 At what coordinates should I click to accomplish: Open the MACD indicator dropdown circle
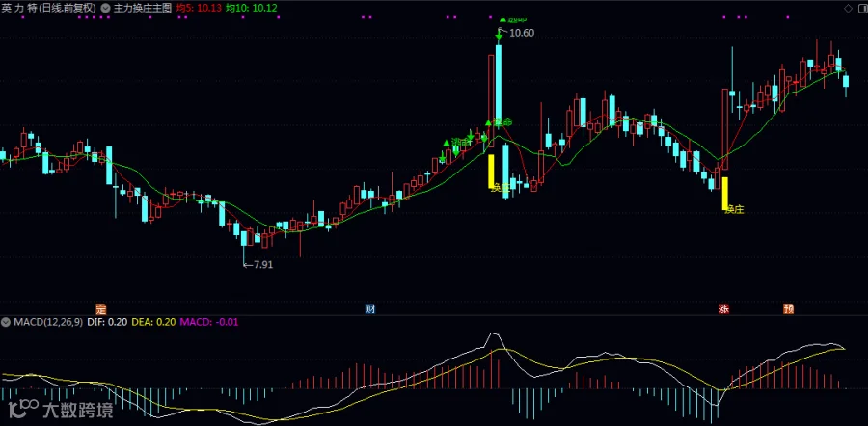point(6,322)
